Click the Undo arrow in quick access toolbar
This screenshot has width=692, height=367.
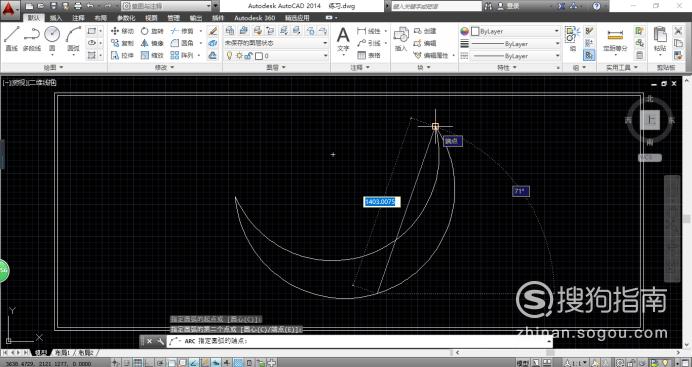pyautogui.click(x=90, y=6)
